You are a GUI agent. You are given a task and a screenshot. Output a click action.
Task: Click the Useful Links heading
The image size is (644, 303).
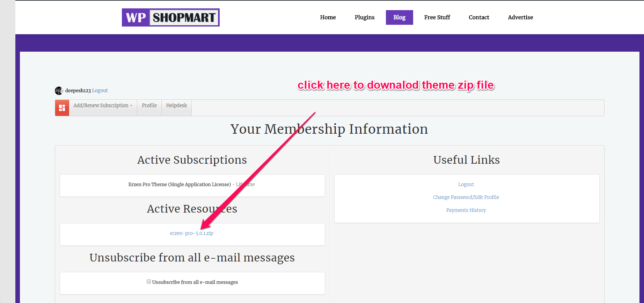(467, 160)
